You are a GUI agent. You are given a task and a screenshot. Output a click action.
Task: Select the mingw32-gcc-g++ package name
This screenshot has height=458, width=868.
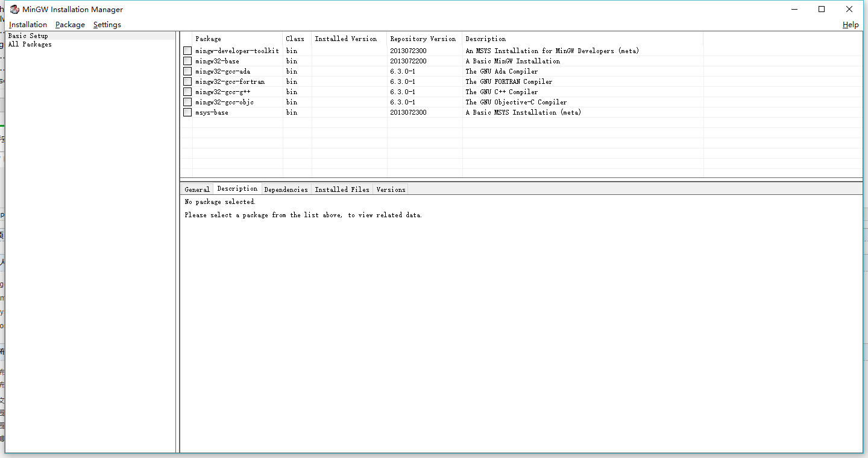pos(222,92)
